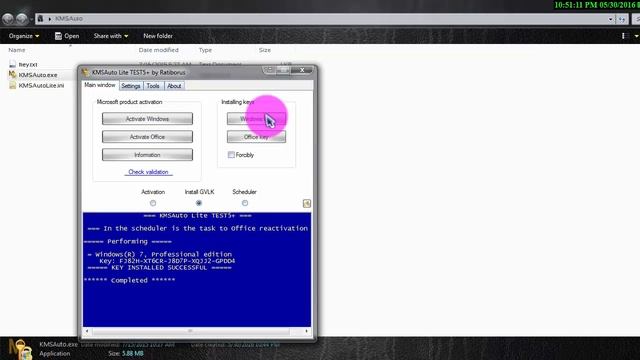
Task: Expand the address bar history dropdown
Action: 611,19
